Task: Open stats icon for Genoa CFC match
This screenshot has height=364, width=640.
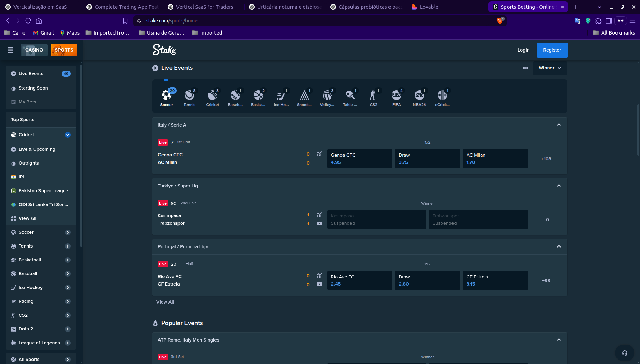Action: [x=319, y=154]
